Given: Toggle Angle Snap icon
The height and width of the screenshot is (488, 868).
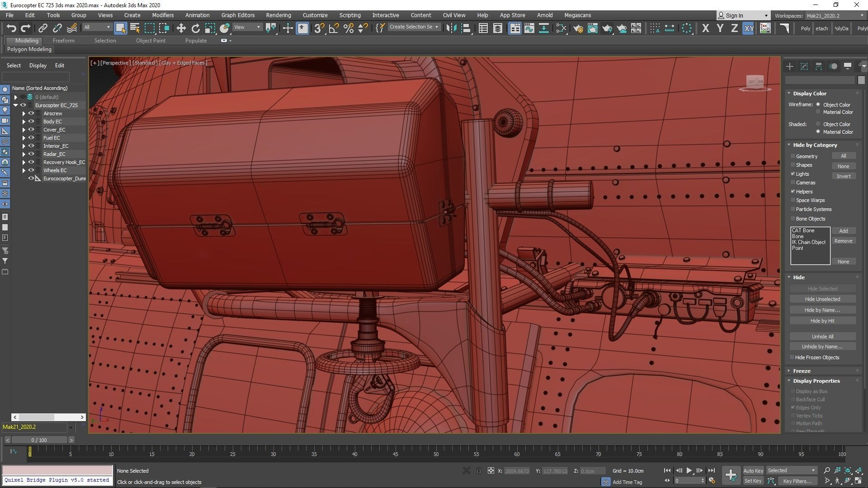Looking at the screenshot, I should tap(334, 28).
